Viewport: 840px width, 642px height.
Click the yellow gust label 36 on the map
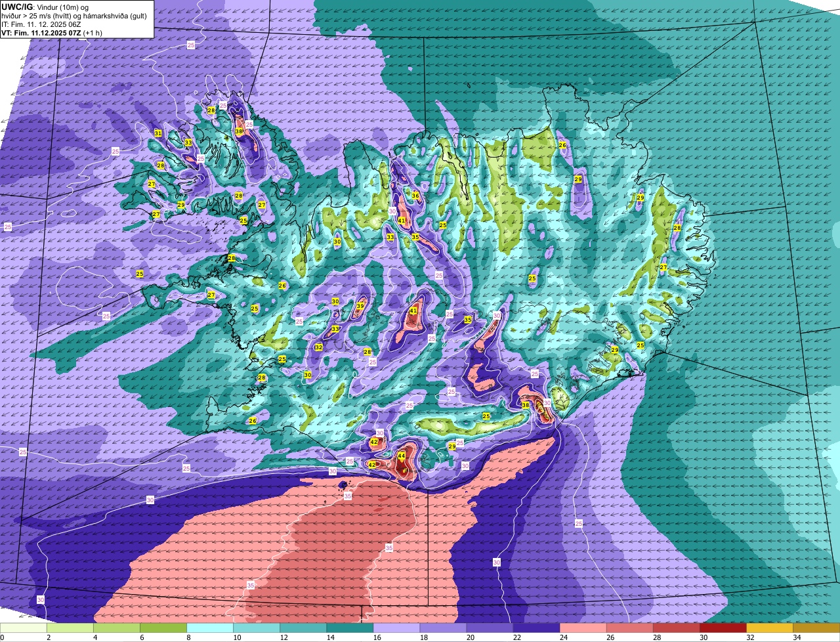(x=415, y=195)
